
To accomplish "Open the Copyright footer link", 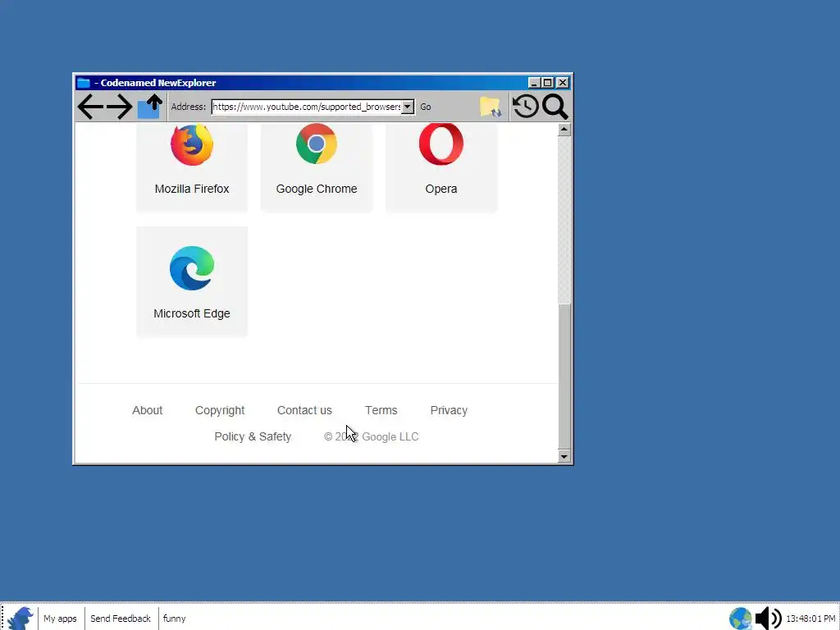I will (x=220, y=410).
